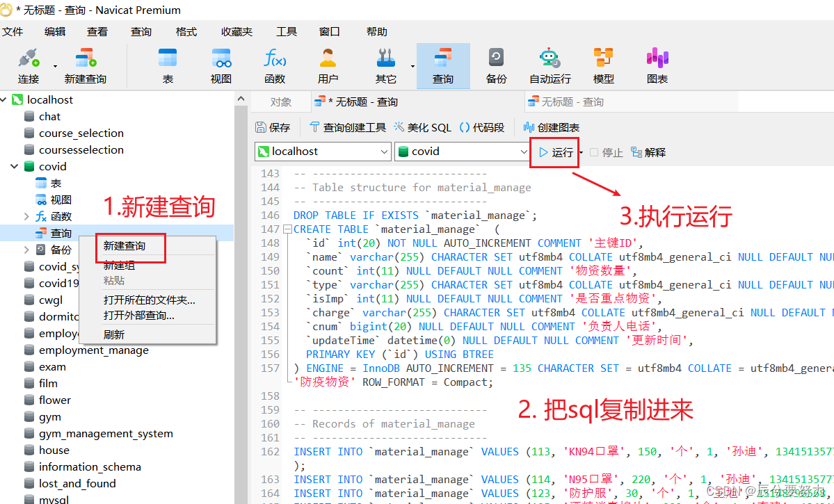Open the 备份 backup toolbar icon
This screenshot has height=504, width=834.
point(496,66)
